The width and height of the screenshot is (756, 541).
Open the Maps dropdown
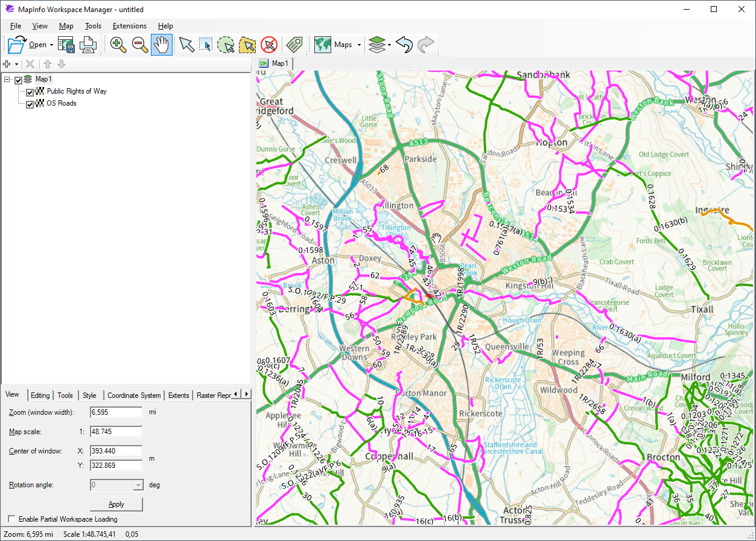[358, 44]
